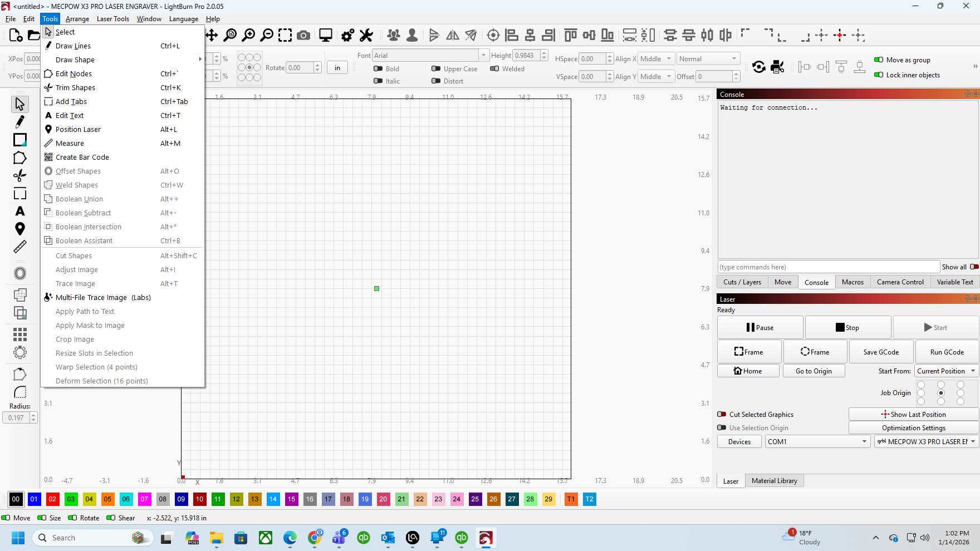Select the Measure ruler tool in sidebar
This screenshot has height=551, width=980.
(20, 247)
